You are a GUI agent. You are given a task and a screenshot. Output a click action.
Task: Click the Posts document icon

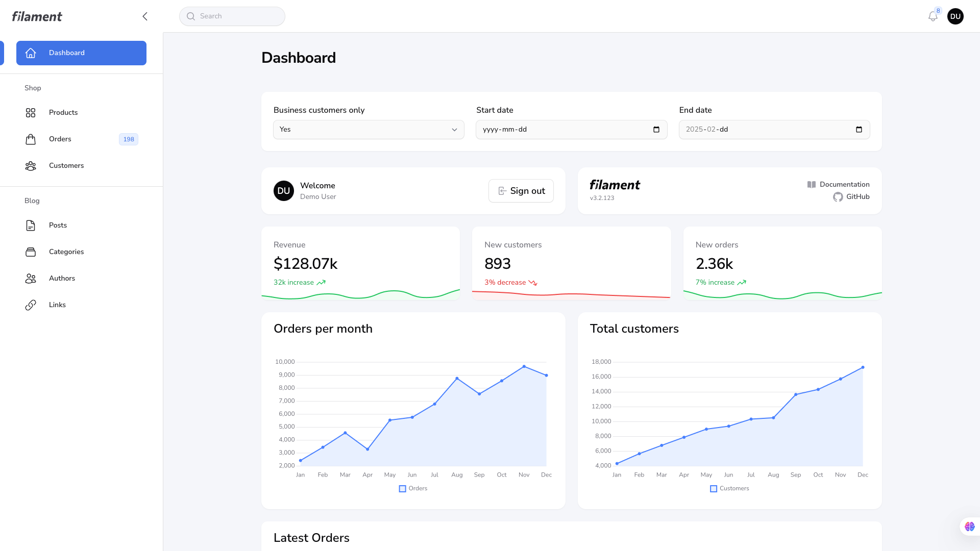[x=31, y=226]
